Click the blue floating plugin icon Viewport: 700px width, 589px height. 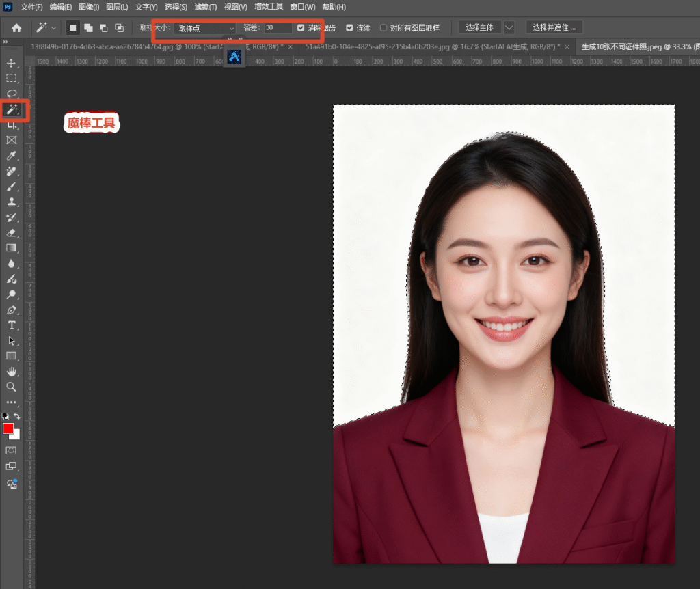(234, 57)
